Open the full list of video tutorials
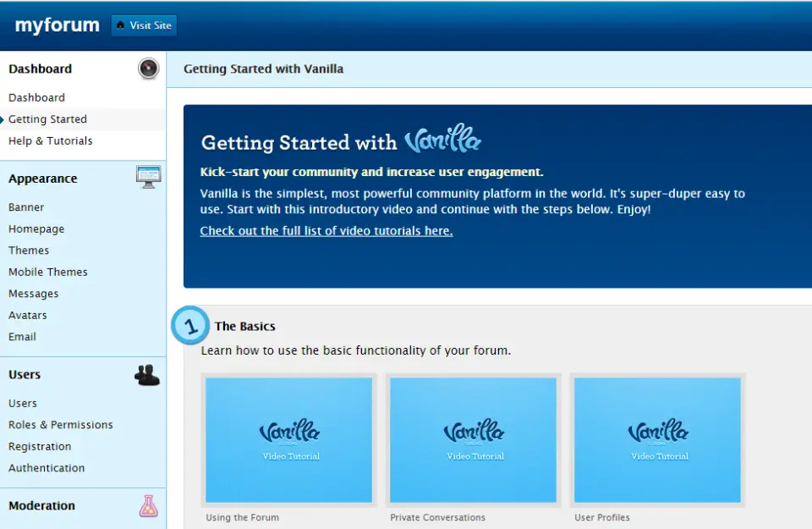This screenshot has width=812, height=529. tap(327, 230)
